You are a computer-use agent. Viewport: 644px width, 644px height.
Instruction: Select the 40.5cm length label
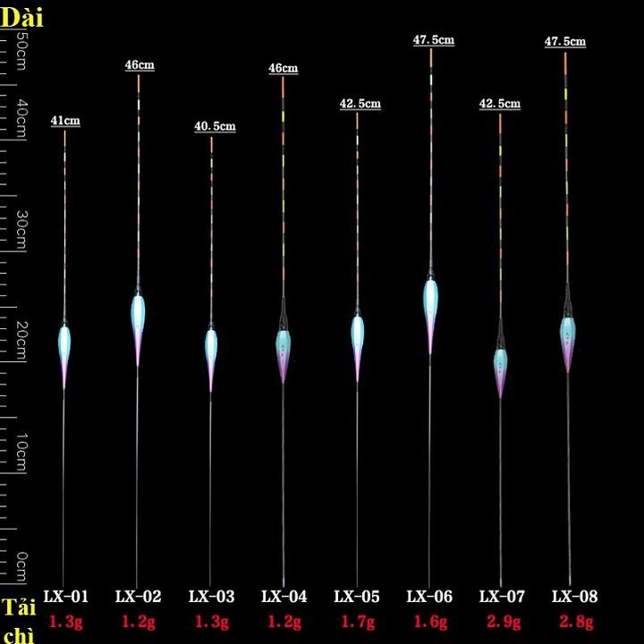pos(215,126)
